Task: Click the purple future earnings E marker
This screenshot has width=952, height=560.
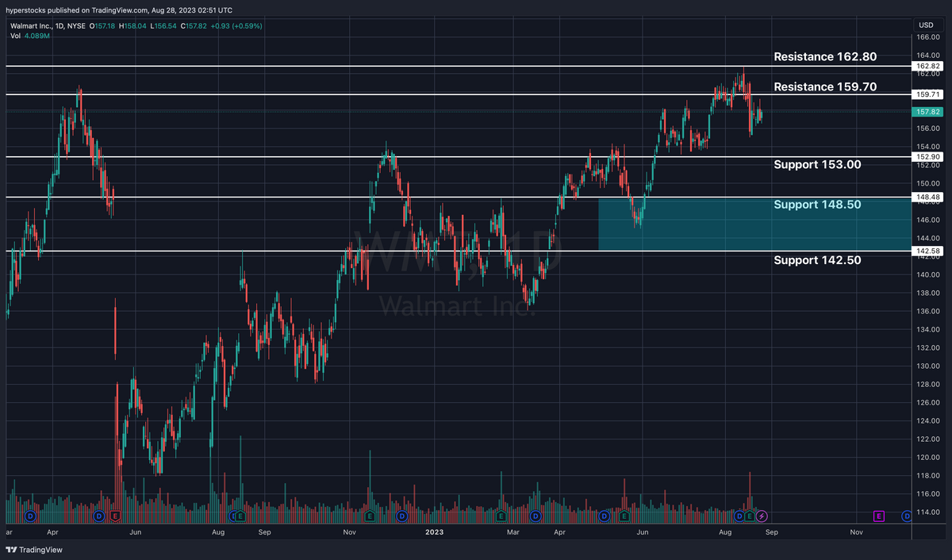Action: 878,516
